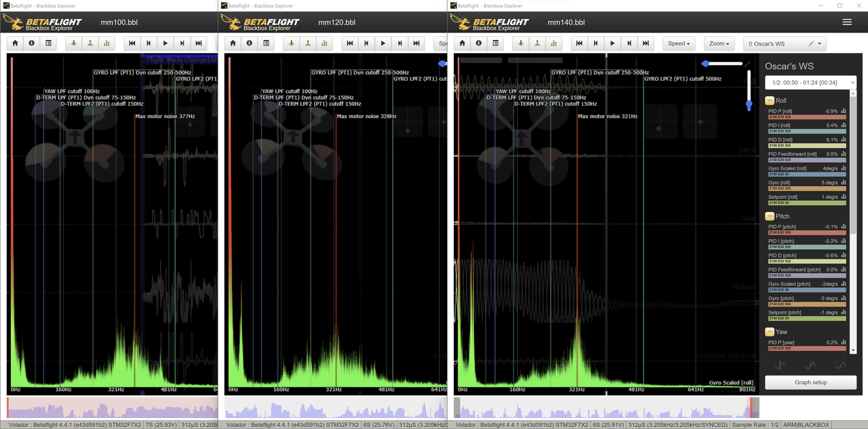
Task: Jump to log start in mm140.bbl window
Action: click(579, 43)
